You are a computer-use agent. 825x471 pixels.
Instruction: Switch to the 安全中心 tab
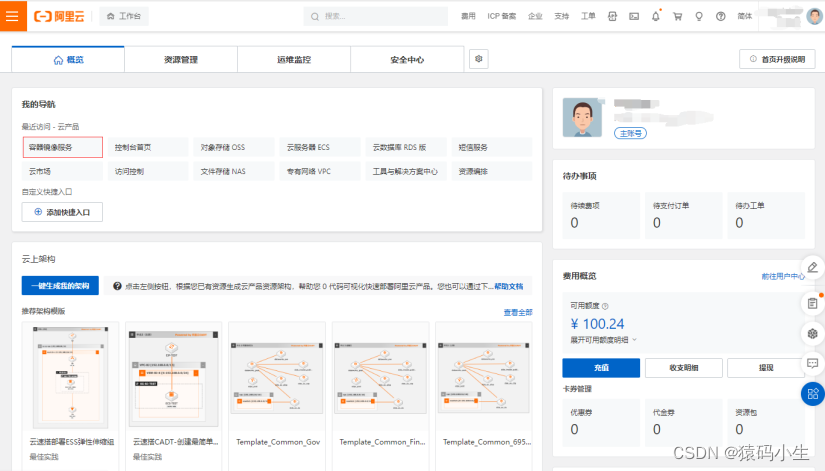[x=407, y=59]
